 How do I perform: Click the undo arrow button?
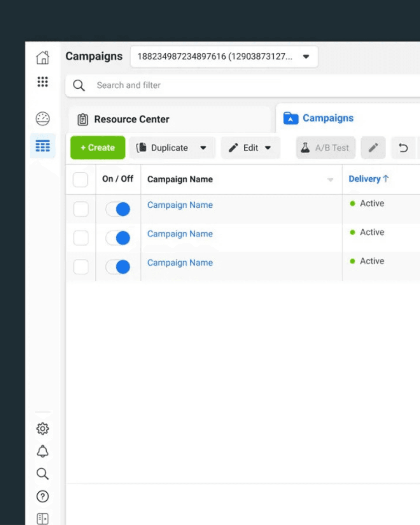pyautogui.click(x=403, y=148)
